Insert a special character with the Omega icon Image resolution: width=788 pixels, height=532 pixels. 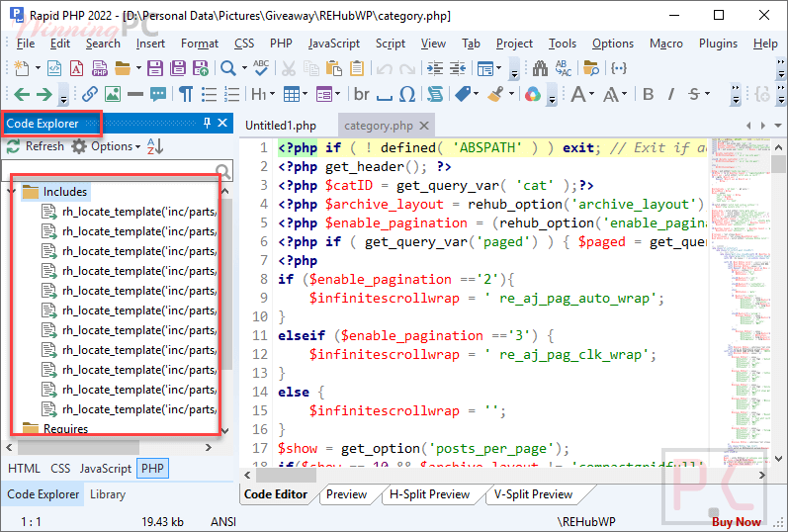407,94
